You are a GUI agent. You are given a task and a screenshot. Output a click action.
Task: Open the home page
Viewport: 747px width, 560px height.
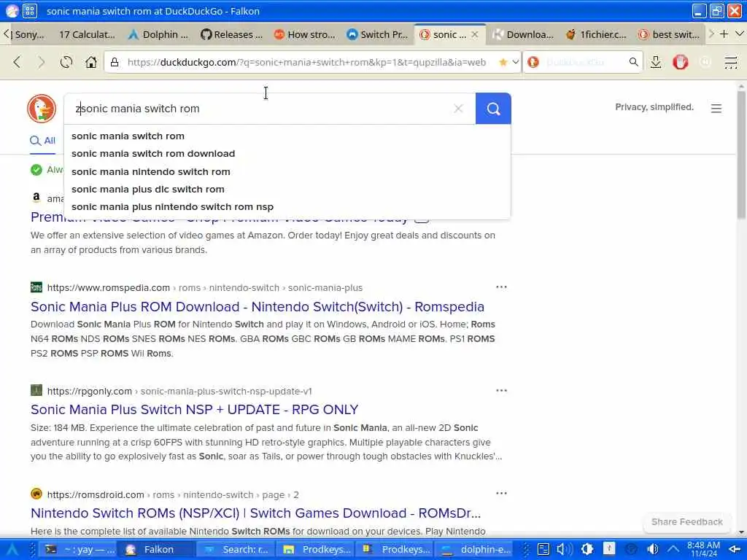click(91, 62)
